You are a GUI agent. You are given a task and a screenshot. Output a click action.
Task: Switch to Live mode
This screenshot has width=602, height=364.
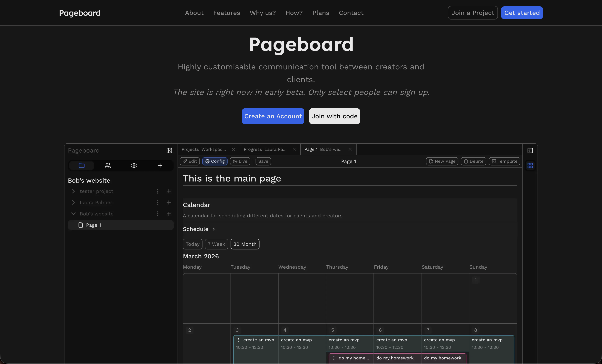click(x=240, y=161)
